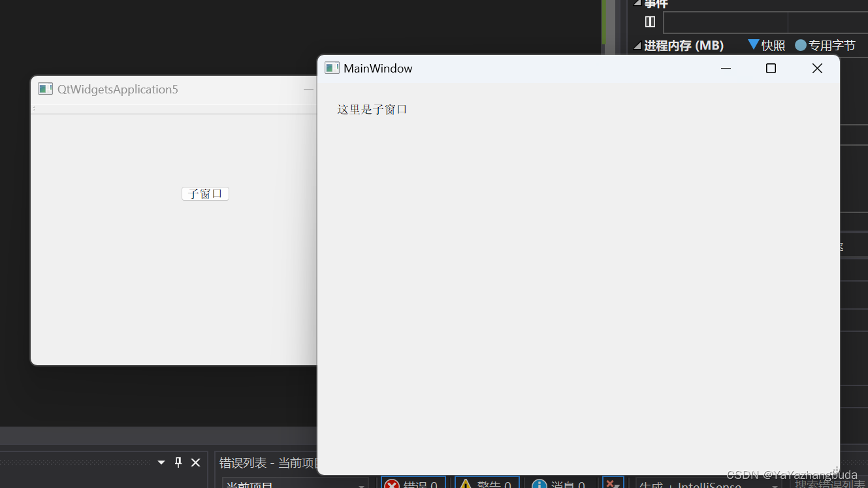Click the blue message info icon
The image size is (868, 488).
539,484
